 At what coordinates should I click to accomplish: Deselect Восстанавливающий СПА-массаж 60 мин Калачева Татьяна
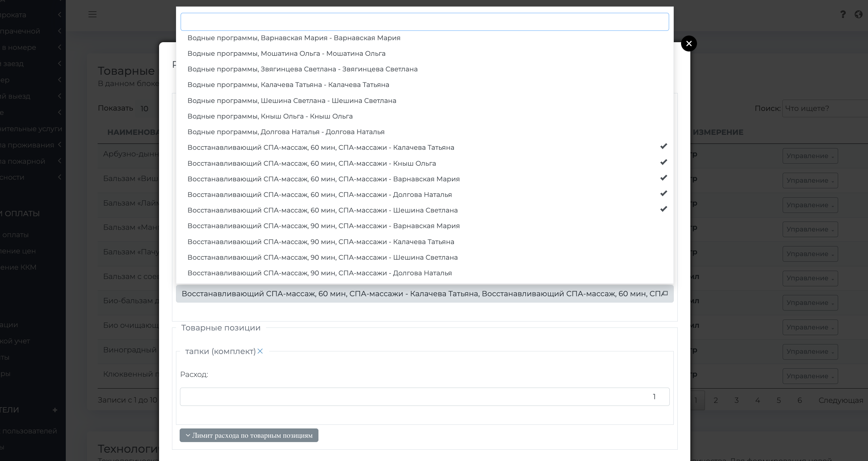click(x=321, y=147)
